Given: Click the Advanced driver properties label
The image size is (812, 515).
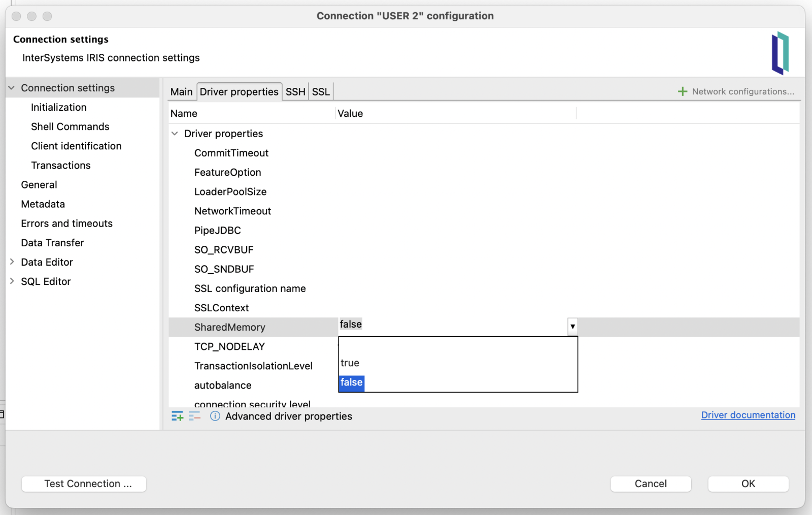Looking at the screenshot, I should [x=289, y=416].
